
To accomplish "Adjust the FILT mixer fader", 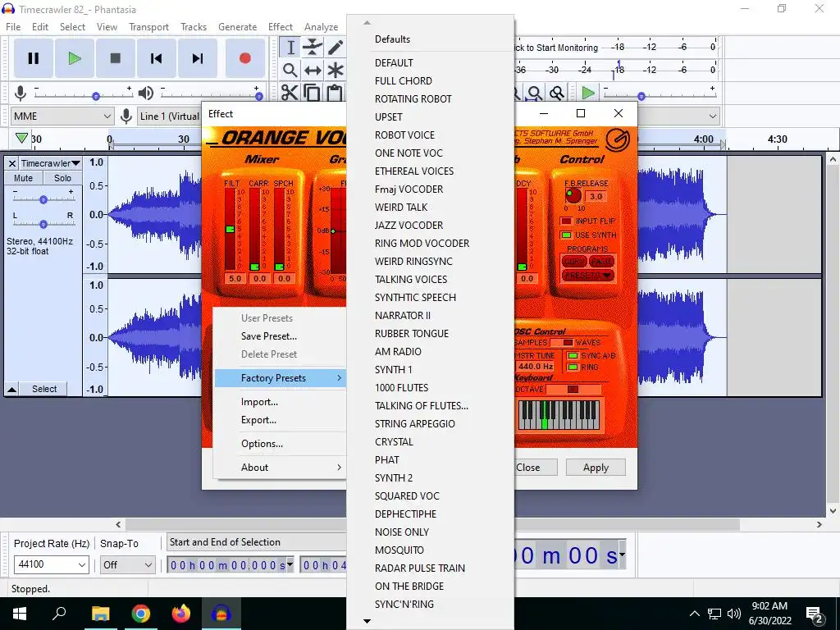I will tap(230, 230).
